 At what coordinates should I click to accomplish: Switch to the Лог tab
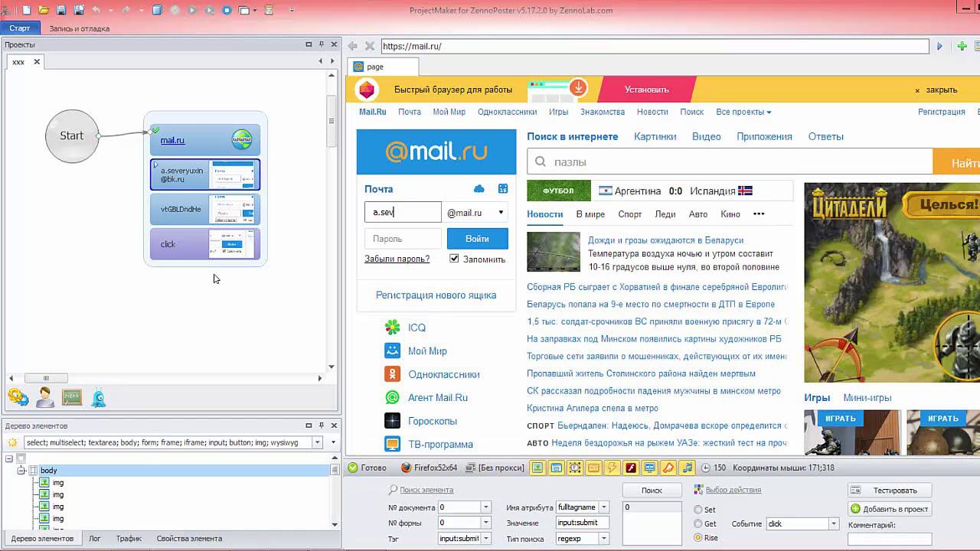(x=95, y=538)
